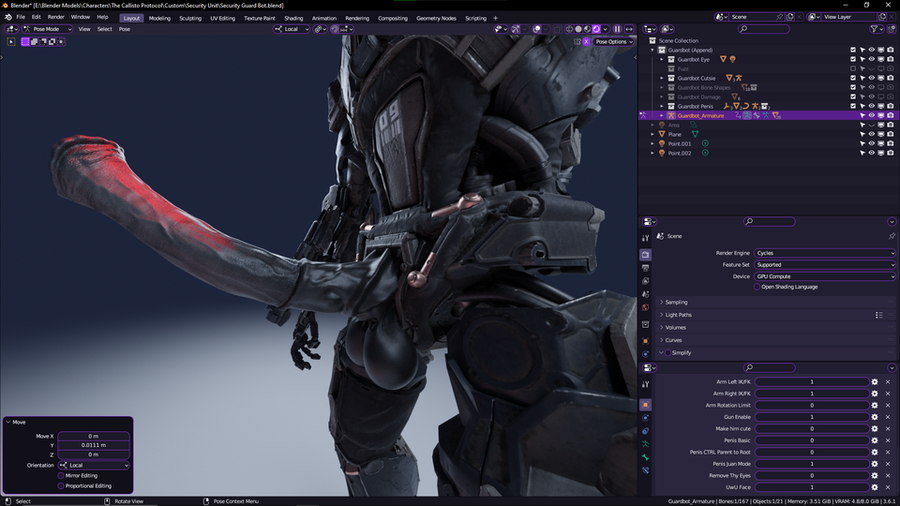Open the Tool properties tab in upper panel
Viewport: 900px width, 506px height.
pyautogui.click(x=646, y=238)
